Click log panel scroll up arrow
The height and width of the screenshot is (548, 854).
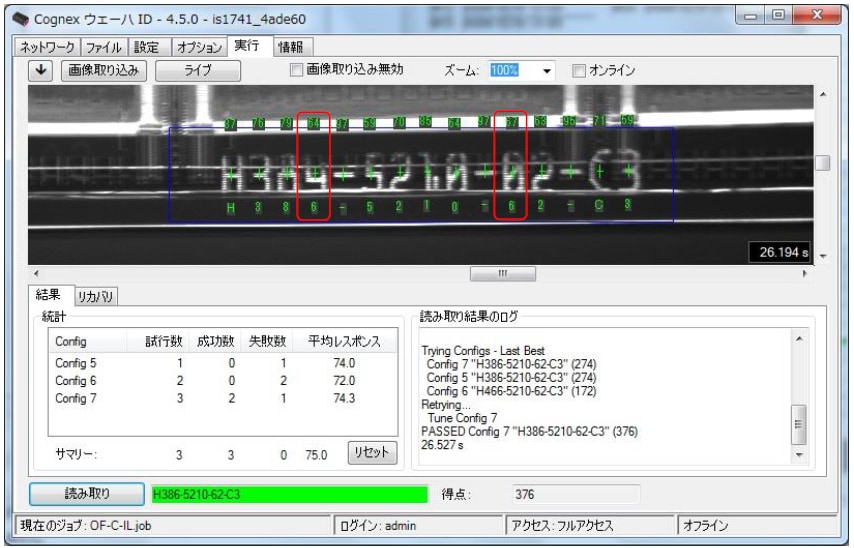coord(799,339)
